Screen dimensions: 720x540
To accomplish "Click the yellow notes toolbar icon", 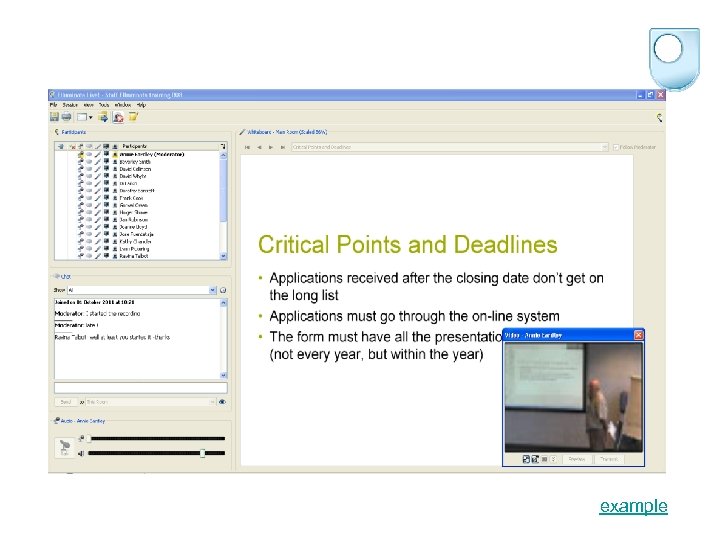I will coord(133,117).
